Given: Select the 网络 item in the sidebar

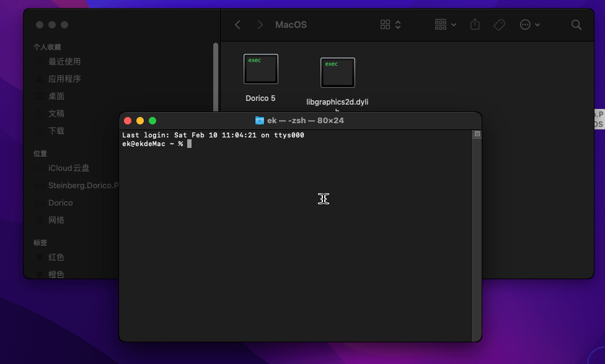Looking at the screenshot, I should 56,220.
